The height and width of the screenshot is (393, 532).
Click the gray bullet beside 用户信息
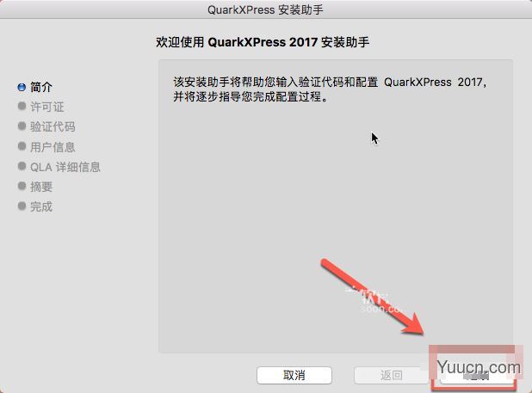click(x=22, y=146)
